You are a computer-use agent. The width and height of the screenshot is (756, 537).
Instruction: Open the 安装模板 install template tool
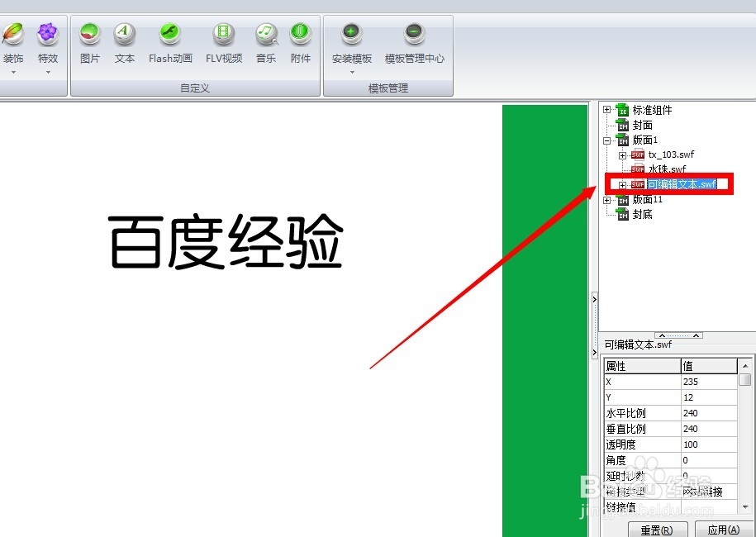pyautogui.click(x=351, y=44)
